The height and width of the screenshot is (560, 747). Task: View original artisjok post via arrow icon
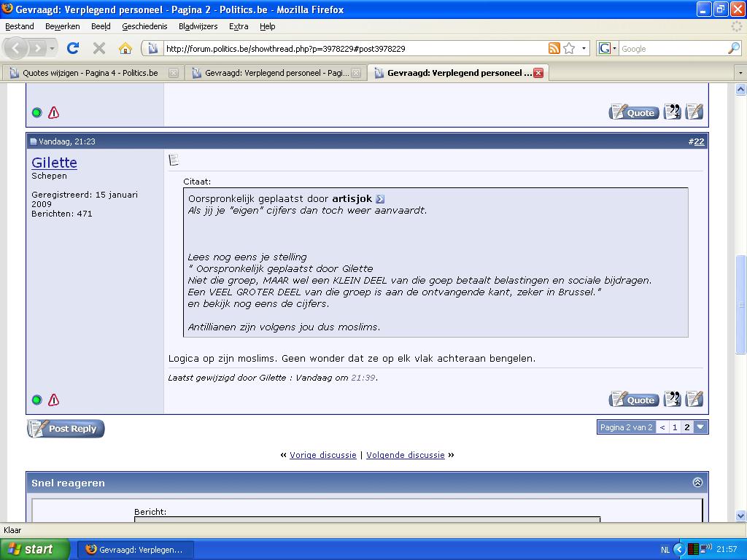point(380,199)
